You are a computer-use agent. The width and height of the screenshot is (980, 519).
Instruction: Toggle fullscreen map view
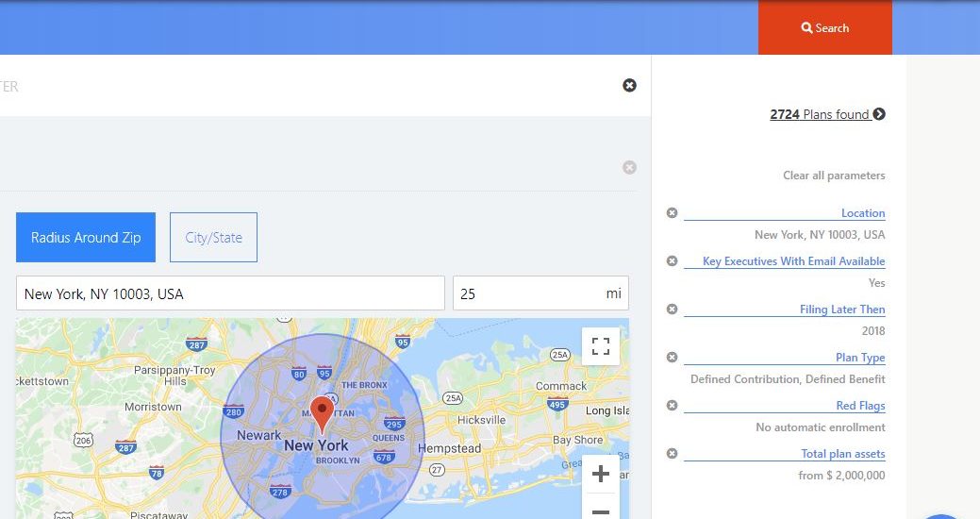[601, 346]
